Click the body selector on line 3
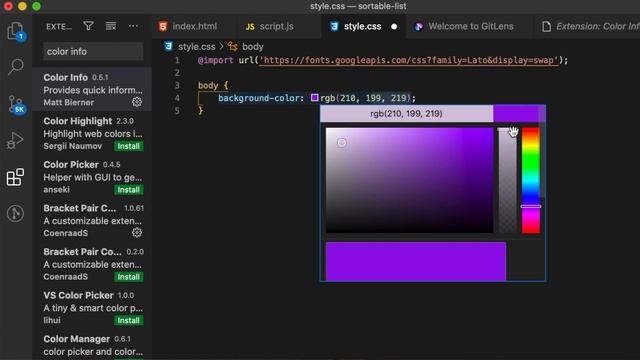 (208, 85)
